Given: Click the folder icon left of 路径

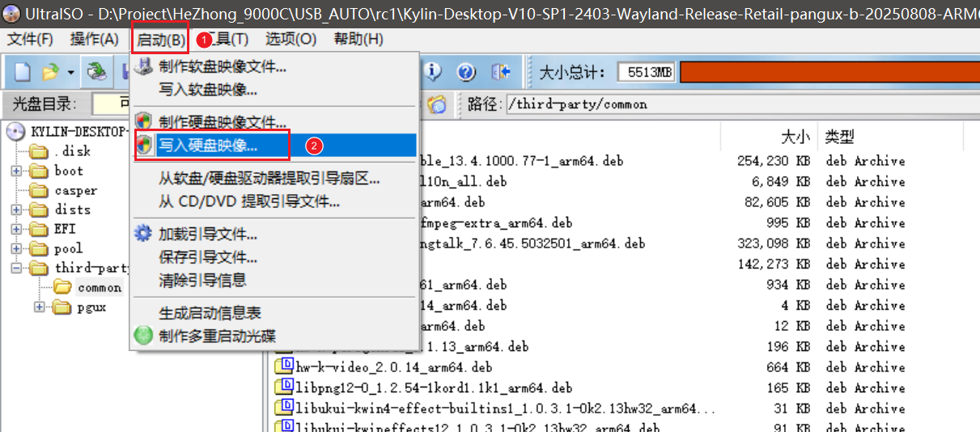Looking at the screenshot, I should click(437, 104).
